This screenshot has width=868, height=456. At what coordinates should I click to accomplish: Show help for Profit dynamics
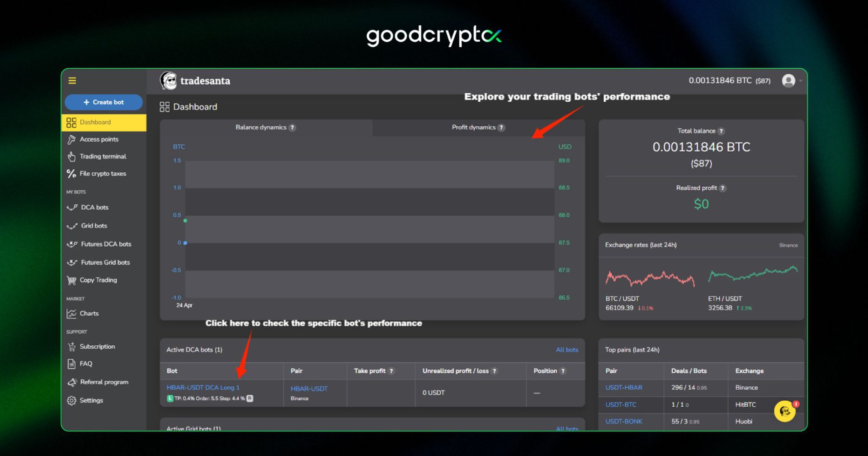point(501,128)
